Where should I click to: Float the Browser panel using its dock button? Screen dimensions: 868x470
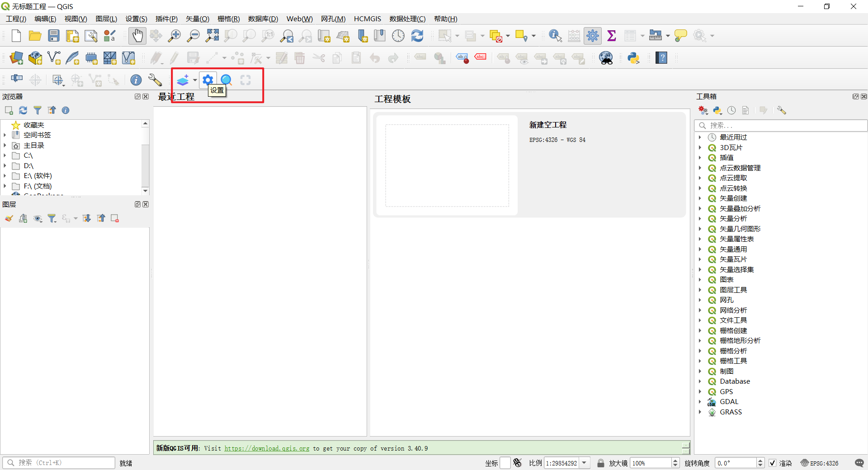[x=137, y=97]
